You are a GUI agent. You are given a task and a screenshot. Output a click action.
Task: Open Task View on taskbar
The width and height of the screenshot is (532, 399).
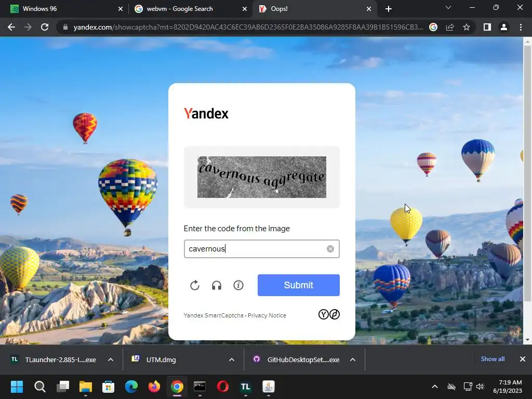pyautogui.click(x=63, y=387)
